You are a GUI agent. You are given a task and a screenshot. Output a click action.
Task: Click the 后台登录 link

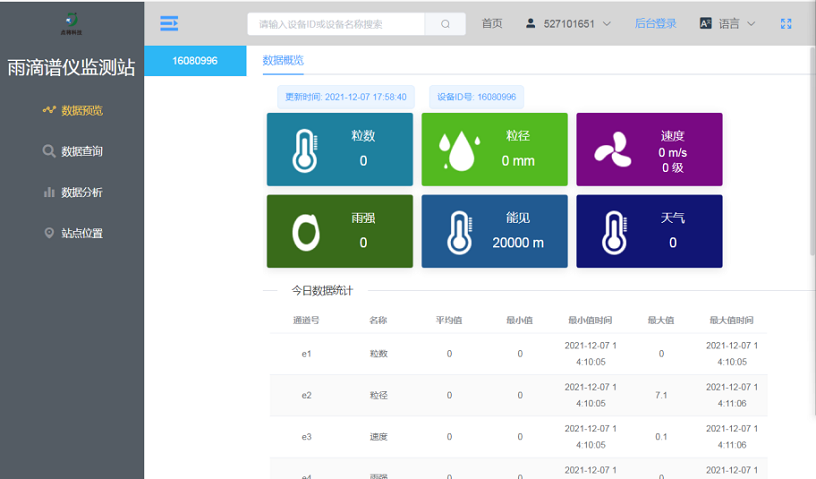pyautogui.click(x=655, y=24)
